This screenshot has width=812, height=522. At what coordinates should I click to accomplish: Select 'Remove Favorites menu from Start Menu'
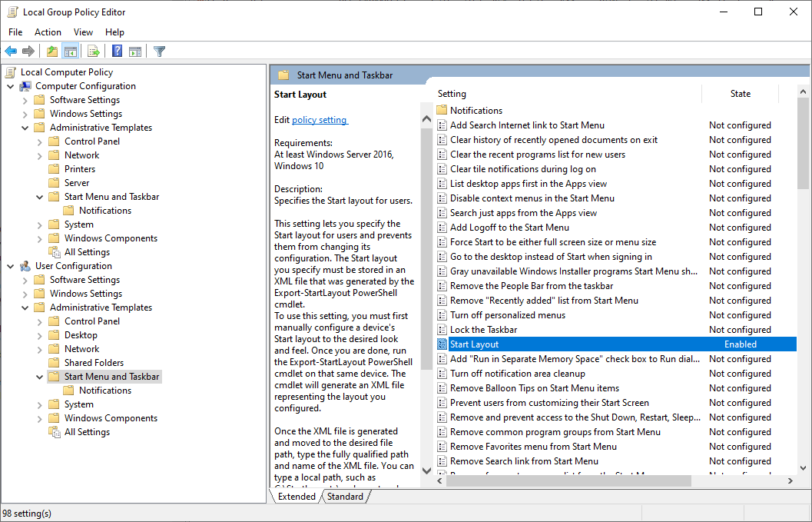[x=533, y=447]
